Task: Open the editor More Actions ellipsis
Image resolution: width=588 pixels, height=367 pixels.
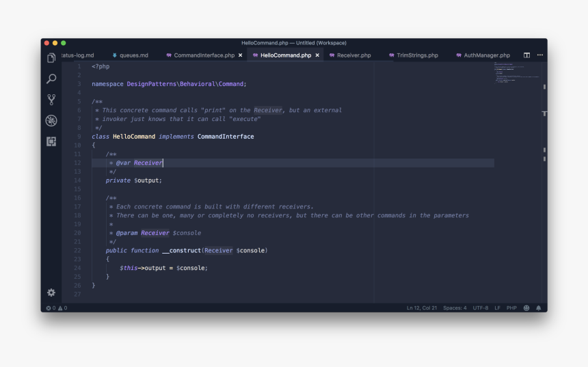Action: [539, 55]
